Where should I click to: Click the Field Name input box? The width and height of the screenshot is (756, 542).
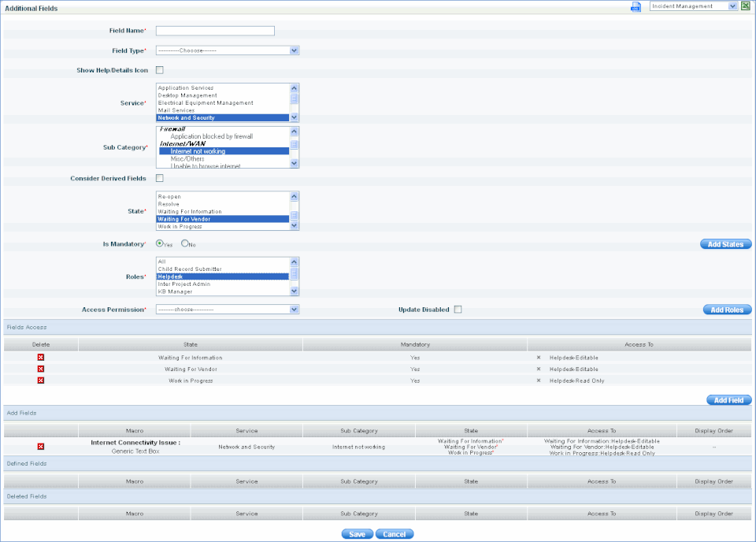[x=215, y=31]
